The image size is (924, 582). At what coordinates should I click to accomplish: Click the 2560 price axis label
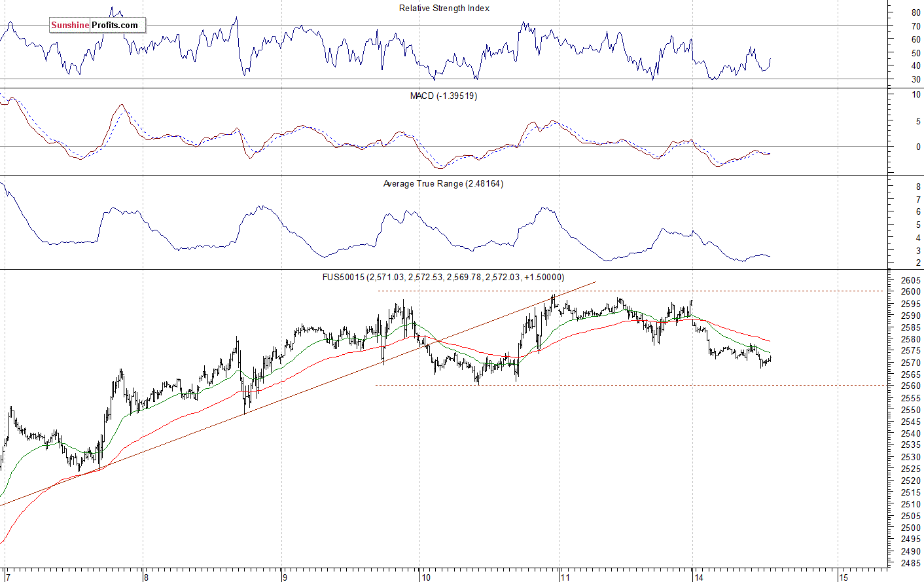911,386
